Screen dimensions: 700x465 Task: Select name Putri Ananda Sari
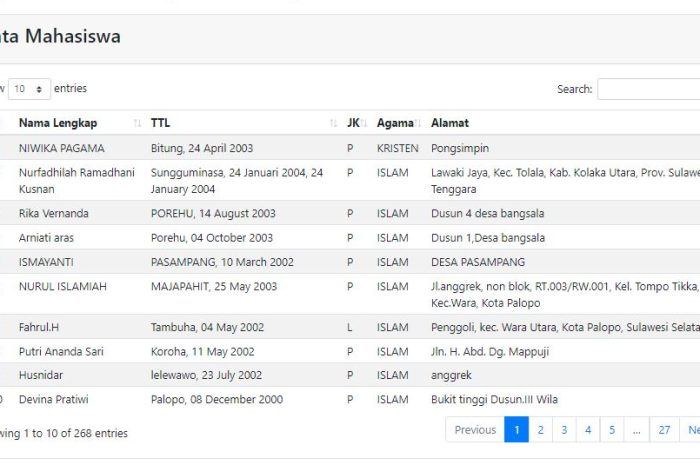(x=61, y=352)
